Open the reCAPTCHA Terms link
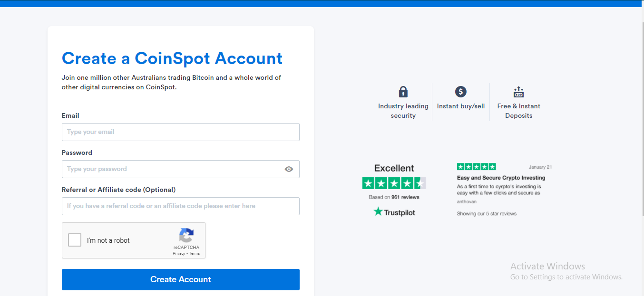Image resolution: width=644 pixels, height=296 pixels. click(x=195, y=253)
